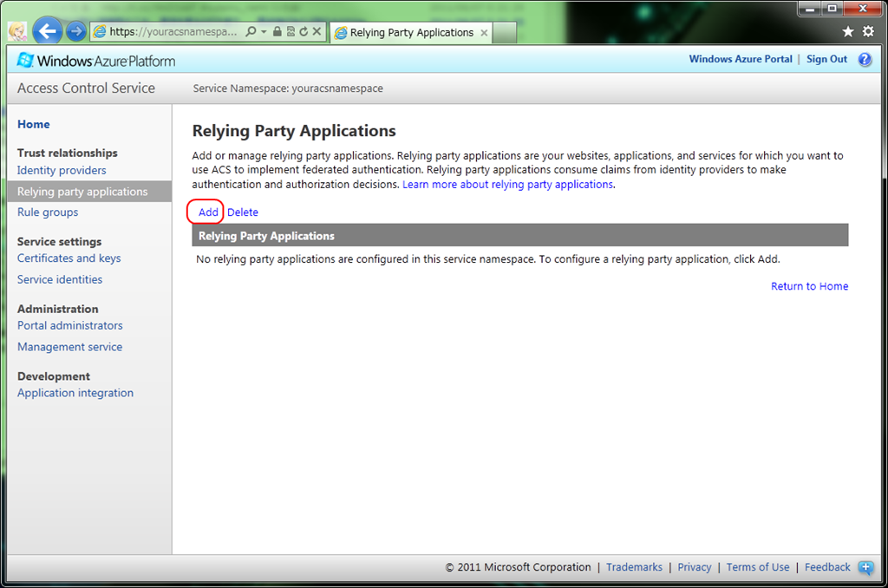Click inside the URL address field
Image resolution: width=888 pixels, height=588 pixels.
coord(173,32)
